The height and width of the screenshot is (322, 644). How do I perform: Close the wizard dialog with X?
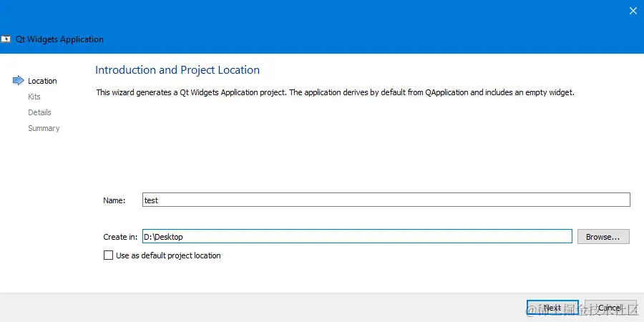pyautogui.click(x=633, y=11)
